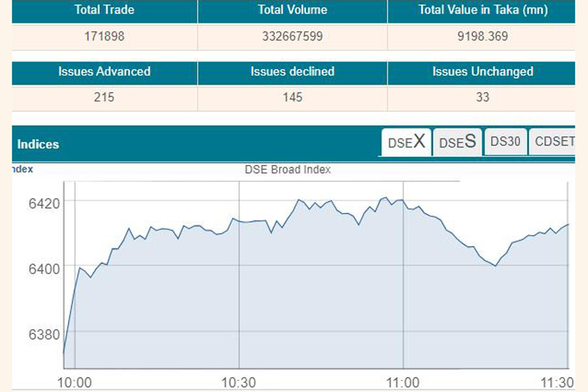588x392 pixels.
Task: Select the total volume value 332667599
Action: [x=292, y=37]
